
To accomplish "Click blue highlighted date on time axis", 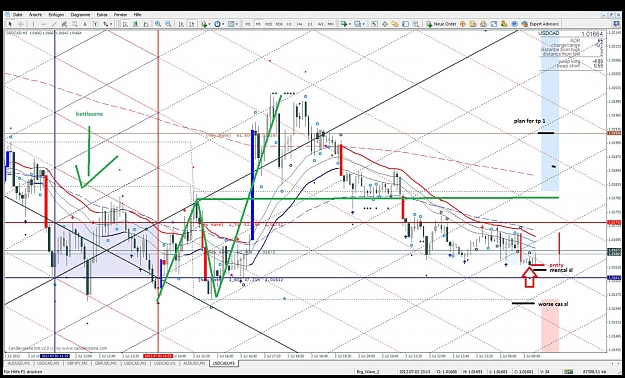I will pyautogui.click(x=55, y=356).
